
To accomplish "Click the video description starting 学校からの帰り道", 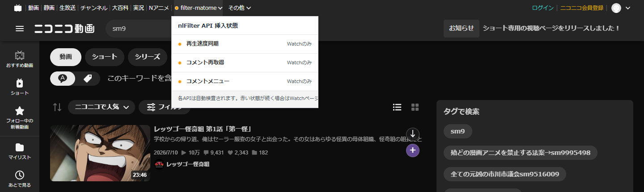I will click(288, 140).
